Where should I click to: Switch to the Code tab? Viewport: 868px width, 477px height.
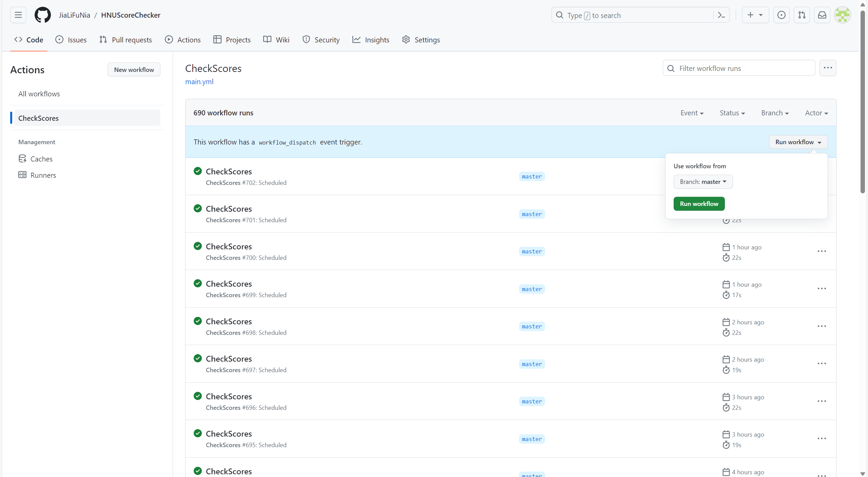[x=29, y=40]
